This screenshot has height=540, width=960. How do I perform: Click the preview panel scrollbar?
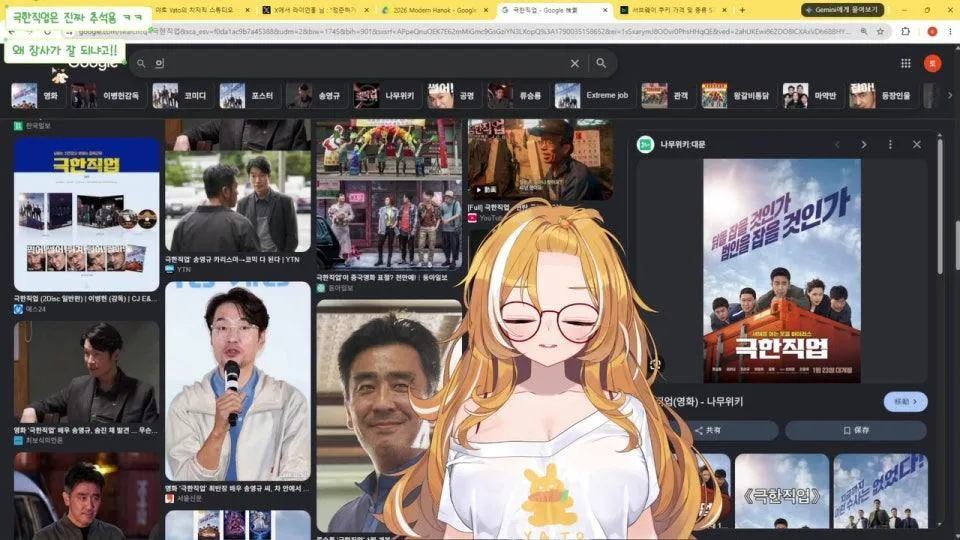[x=940, y=208]
